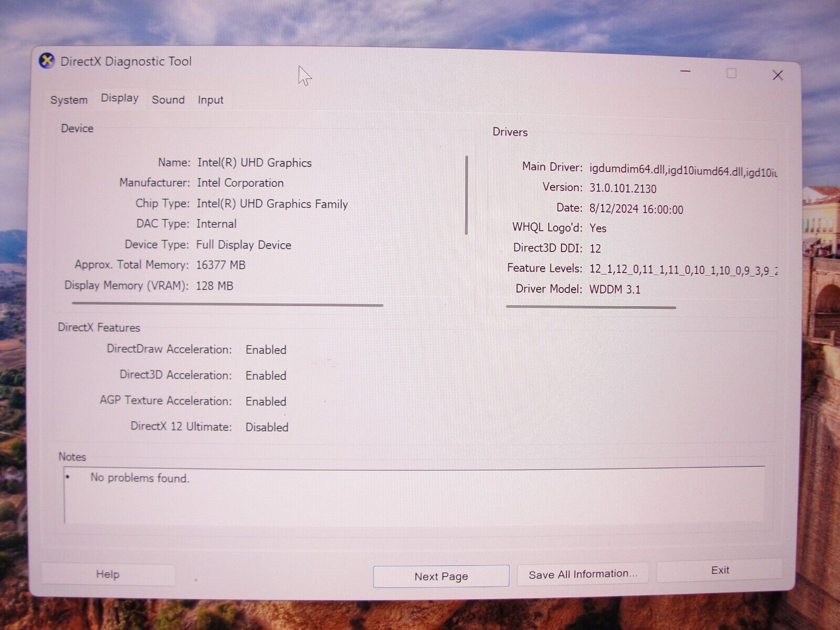840x630 pixels.
Task: Open the Sound tab
Action: click(x=168, y=100)
